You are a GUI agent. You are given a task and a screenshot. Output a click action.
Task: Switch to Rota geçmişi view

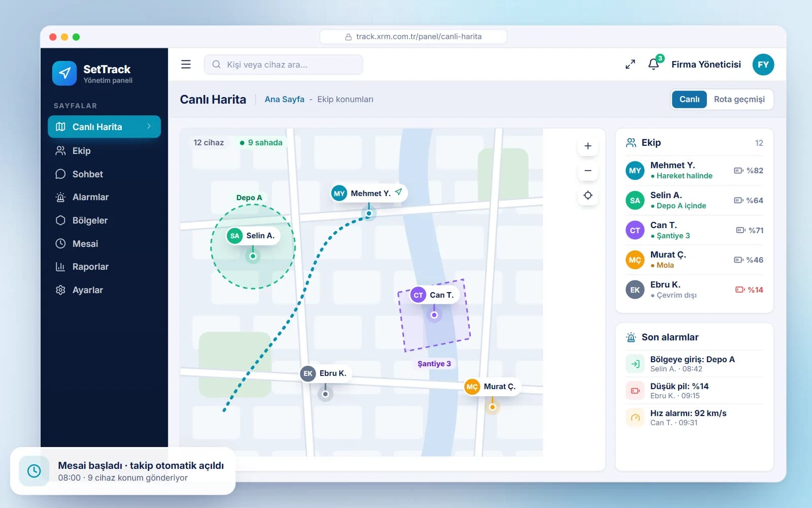click(739, 99)
